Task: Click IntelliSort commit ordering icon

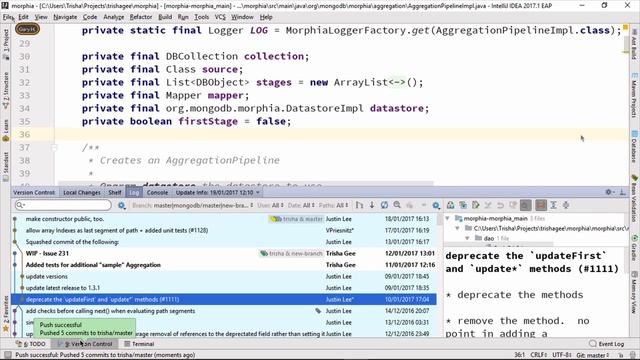Action: (360, 205)
